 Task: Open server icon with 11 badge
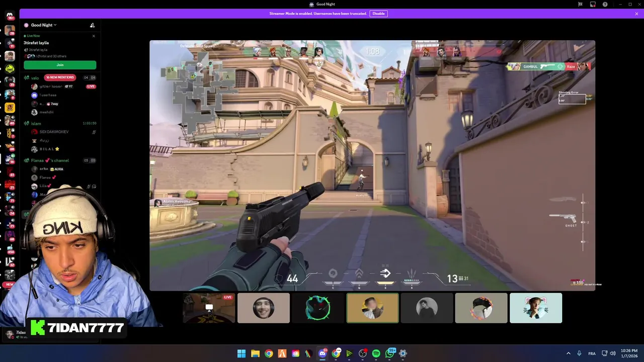(x=10, y=43)
